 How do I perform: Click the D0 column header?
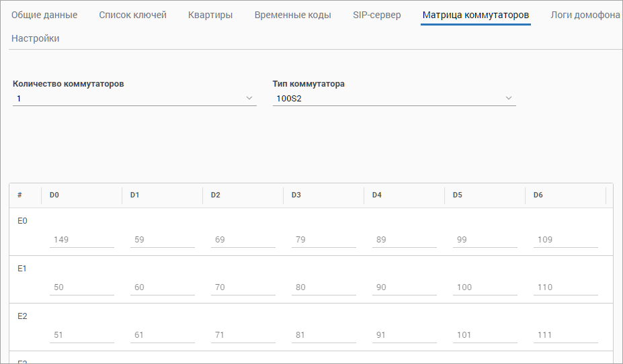[54, 195]
